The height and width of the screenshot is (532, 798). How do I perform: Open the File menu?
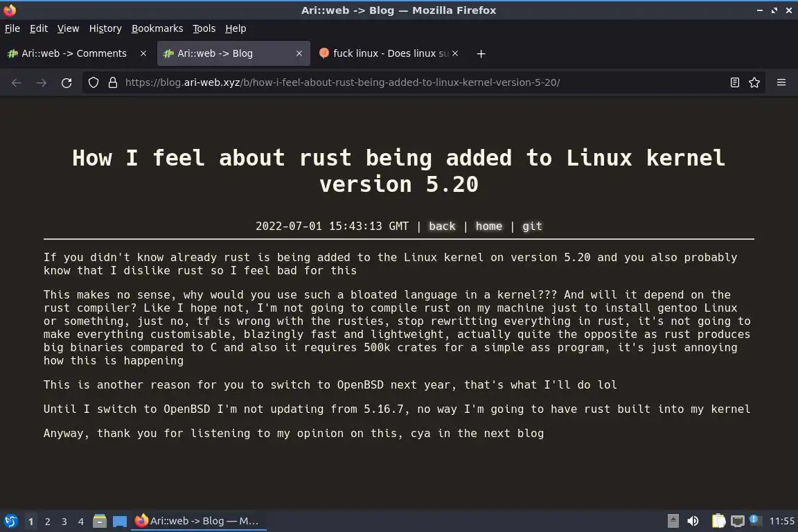[12, 28]
